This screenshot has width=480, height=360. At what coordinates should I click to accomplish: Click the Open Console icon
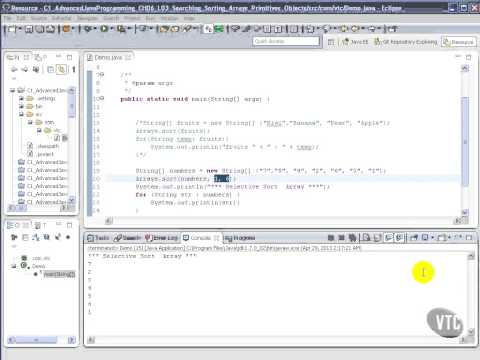pyautogui.click(x=442, y=238)
